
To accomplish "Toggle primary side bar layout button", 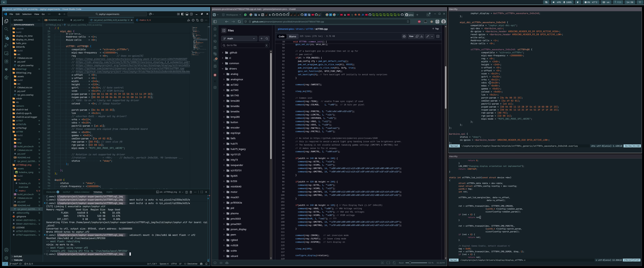I will pyautogui.click(x=182, y=14).
